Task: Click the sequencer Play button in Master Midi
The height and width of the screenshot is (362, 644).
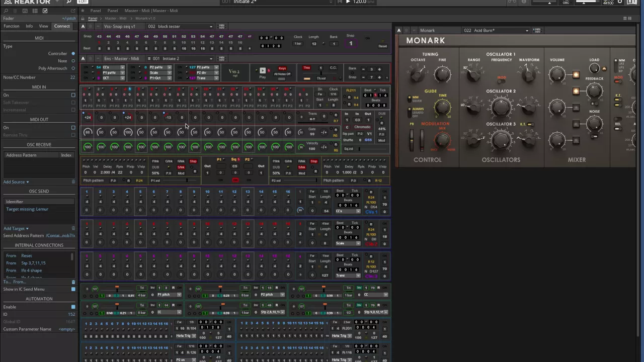Action: pyautogui.click(x=262, y=70)
